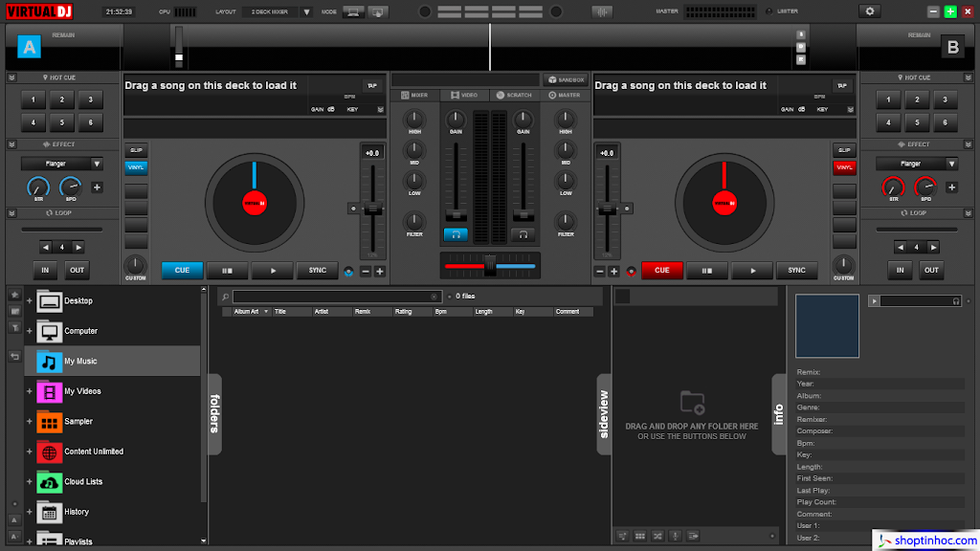This screenshot has width=980, height=551.
Task: Click the back arrow icon in browser sidebar
Action: point(14,356)
